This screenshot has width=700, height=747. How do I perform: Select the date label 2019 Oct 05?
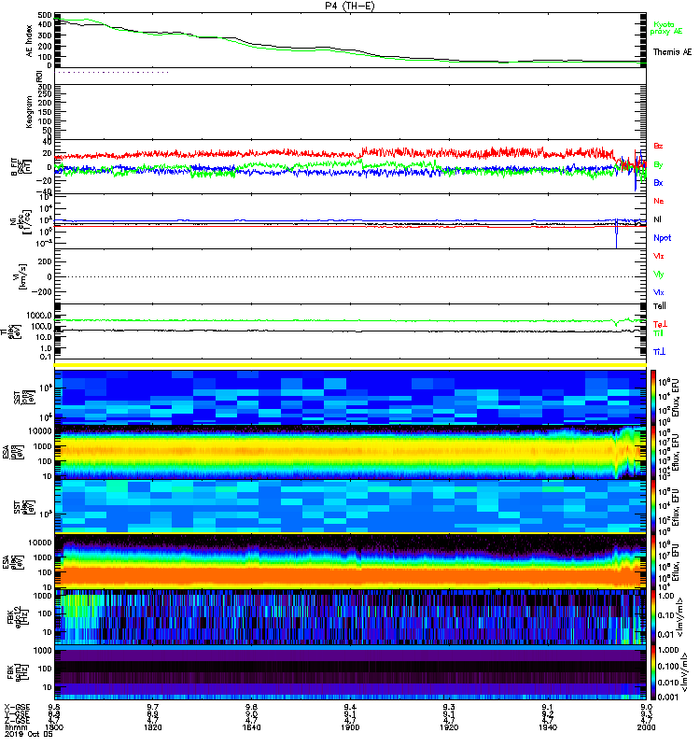(x=29, y=734)
